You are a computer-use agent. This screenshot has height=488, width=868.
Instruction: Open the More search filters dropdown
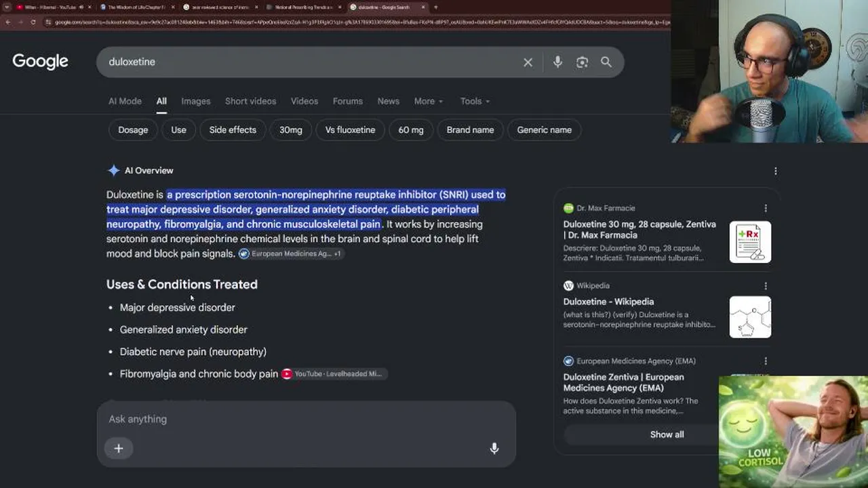click(x=429, y=101)
